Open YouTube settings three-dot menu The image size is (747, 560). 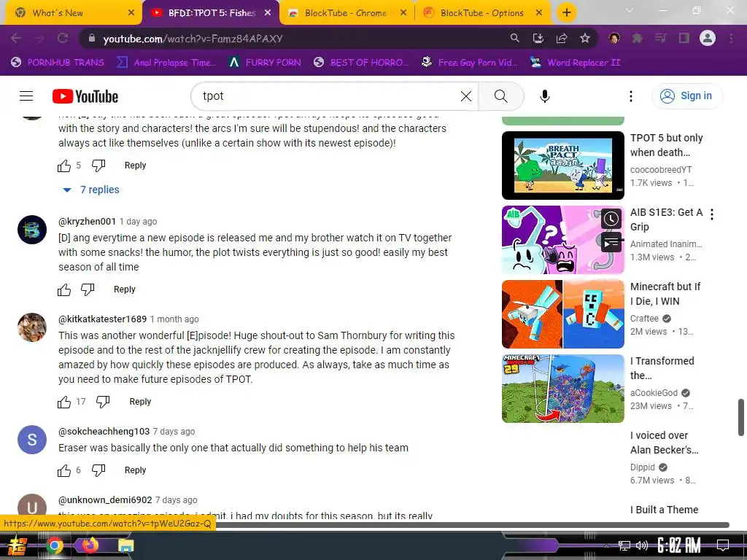[631, 96]
